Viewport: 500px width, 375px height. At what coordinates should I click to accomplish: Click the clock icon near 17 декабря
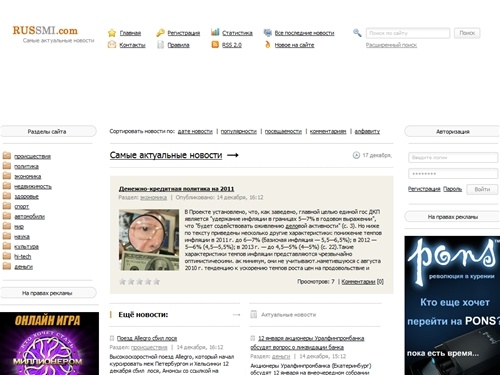coord(356,155)
